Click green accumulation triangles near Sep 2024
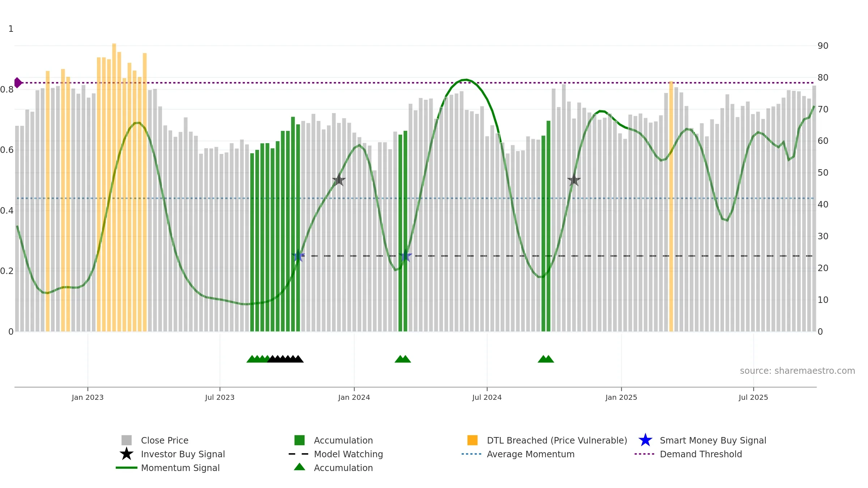 point(546,359)
